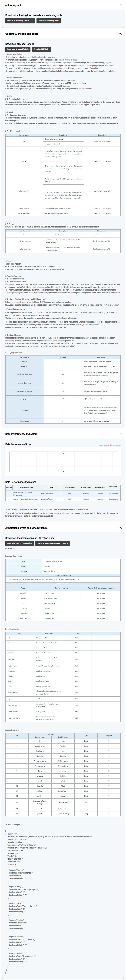Click the Baseline score column header
The image size is (126, 980).
[x=99, y=487]
